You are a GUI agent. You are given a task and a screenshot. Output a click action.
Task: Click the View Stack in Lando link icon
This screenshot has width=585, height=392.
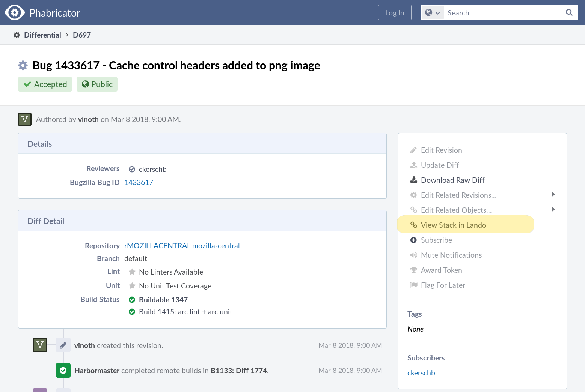[x=413, y=225]
